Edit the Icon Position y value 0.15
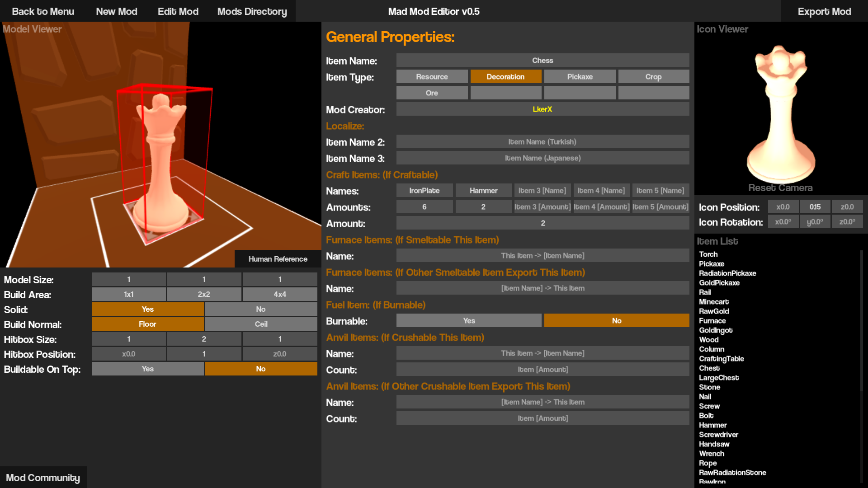This screenshot has height=488, width=868. [x=815, y=207]
